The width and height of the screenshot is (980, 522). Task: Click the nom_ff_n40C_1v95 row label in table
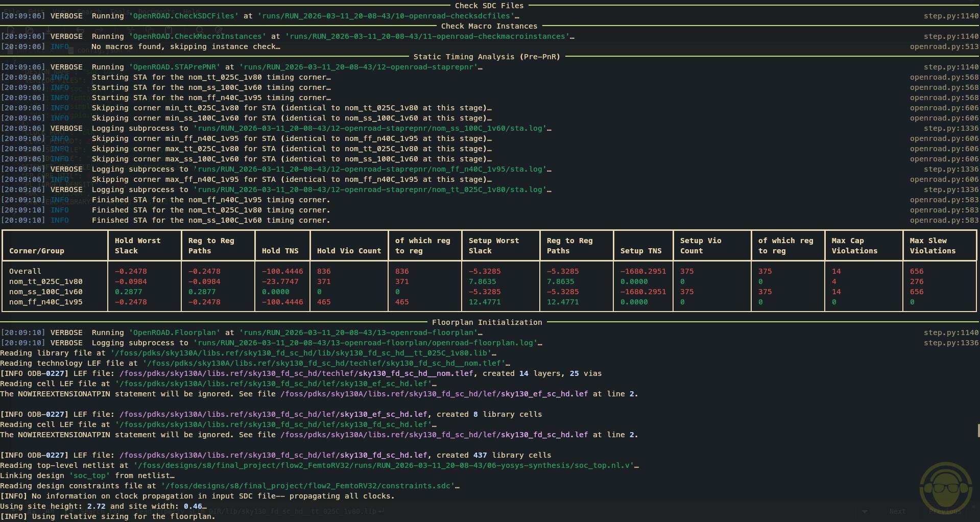tap(45, 302)
